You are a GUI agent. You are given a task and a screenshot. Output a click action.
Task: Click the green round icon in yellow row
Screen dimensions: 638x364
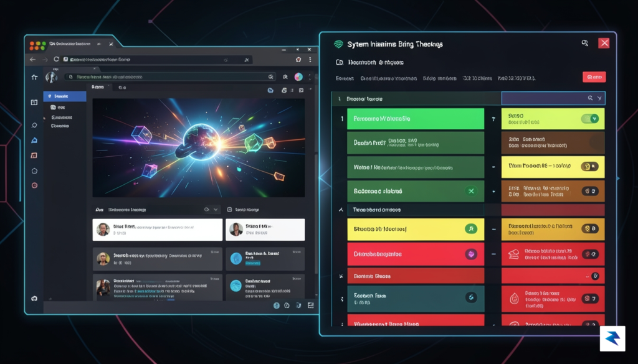coord(471,229)
